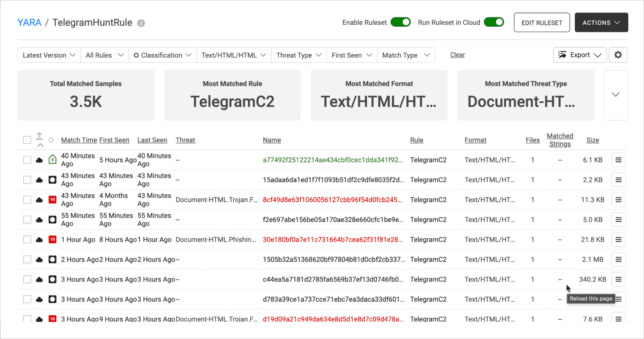Open row menu for c44ea5a7181d2785fa65 sample
The image size is (644, 339).
(618, 279)
